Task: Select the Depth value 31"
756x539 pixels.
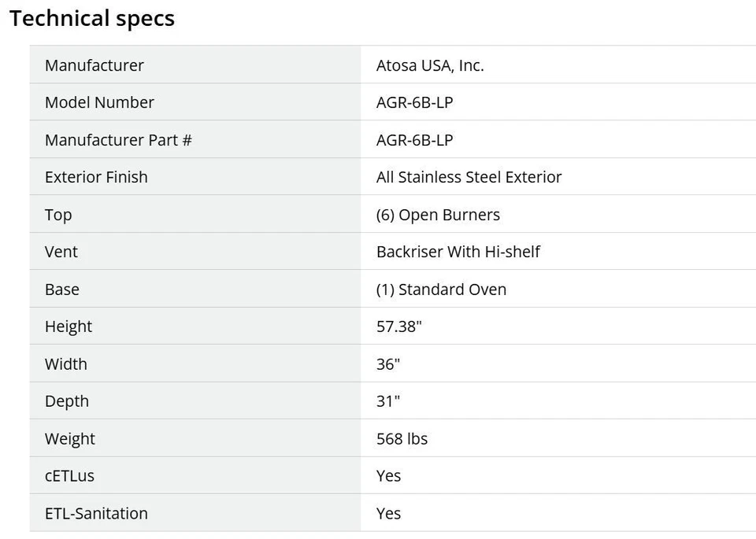Action: click(388, 401)
